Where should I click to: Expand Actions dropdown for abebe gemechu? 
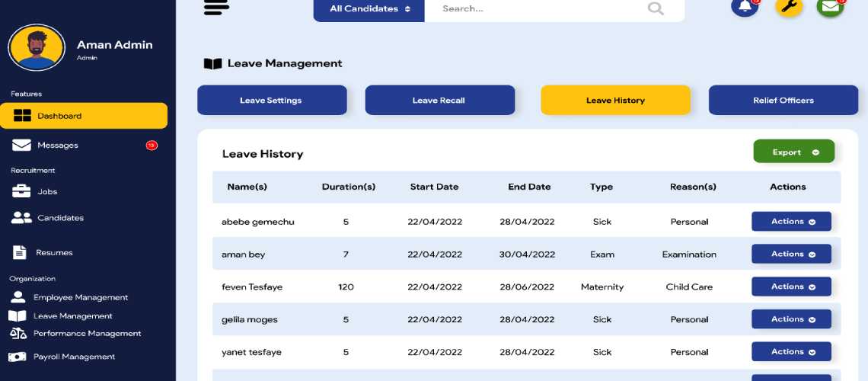791,222
